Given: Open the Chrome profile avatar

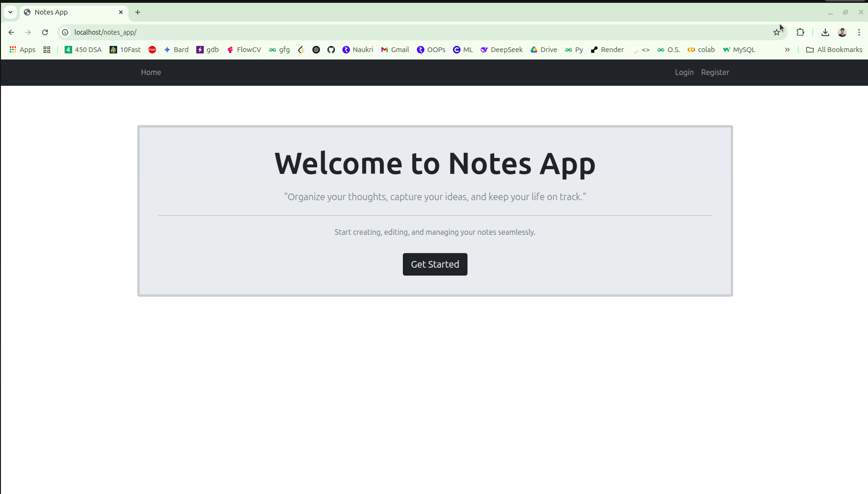Looking at the screenshot, I should [x=842, y=32].
